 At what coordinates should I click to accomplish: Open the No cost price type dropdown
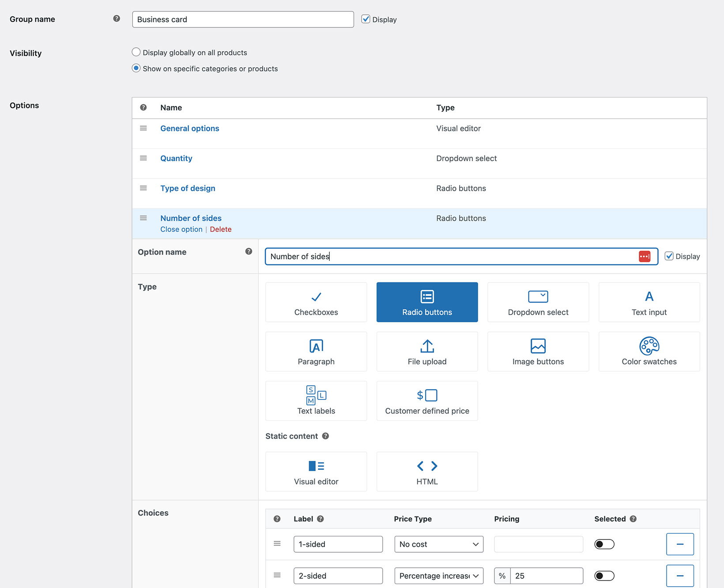pyautogui.click(x=438, y=544)
